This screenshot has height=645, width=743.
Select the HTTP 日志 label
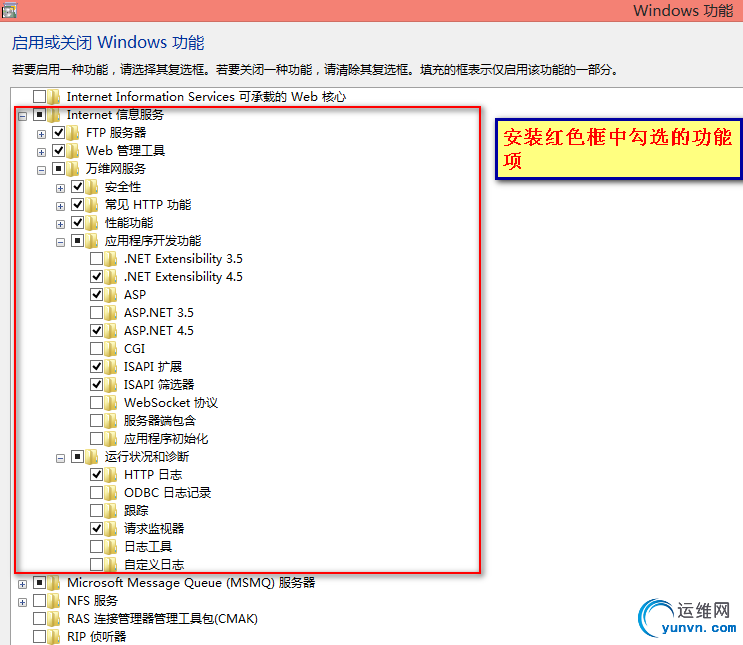click(x=153, y=475)
